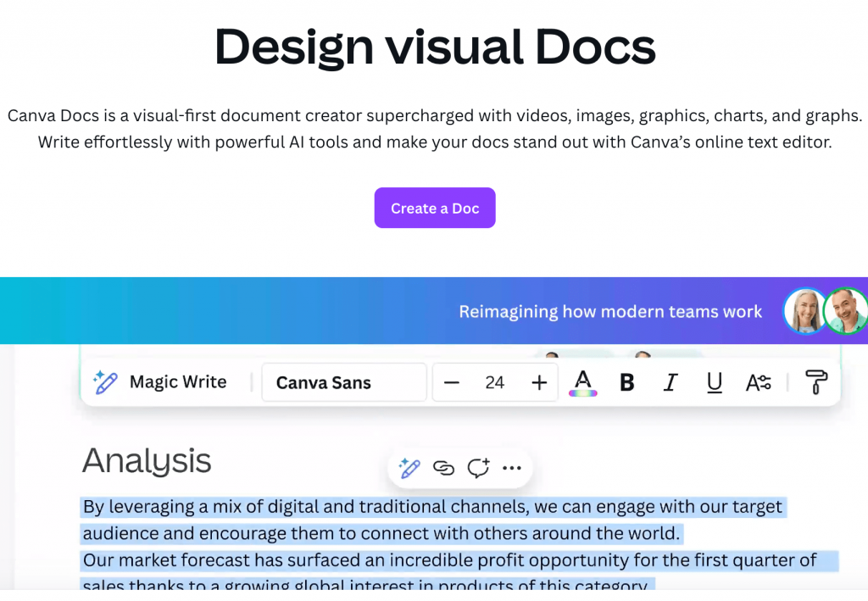Open the Canva Sans font dropdown

click(x=343, y=381)
